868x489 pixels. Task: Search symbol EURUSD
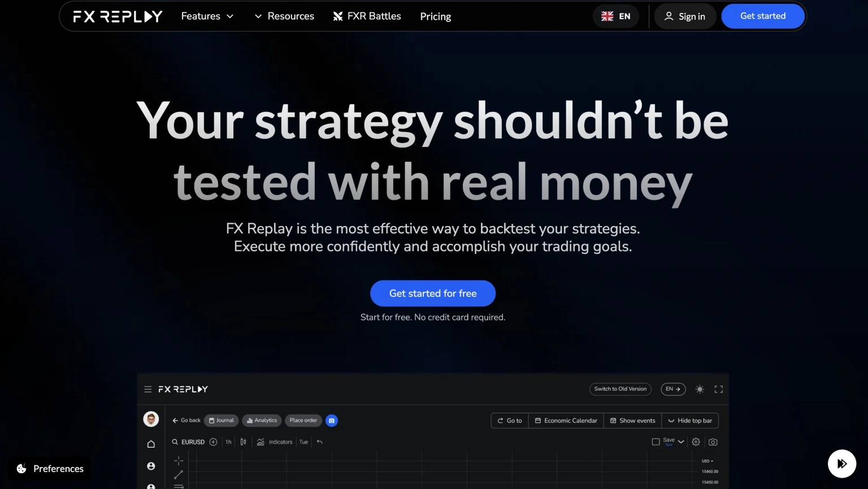(188, 442)
